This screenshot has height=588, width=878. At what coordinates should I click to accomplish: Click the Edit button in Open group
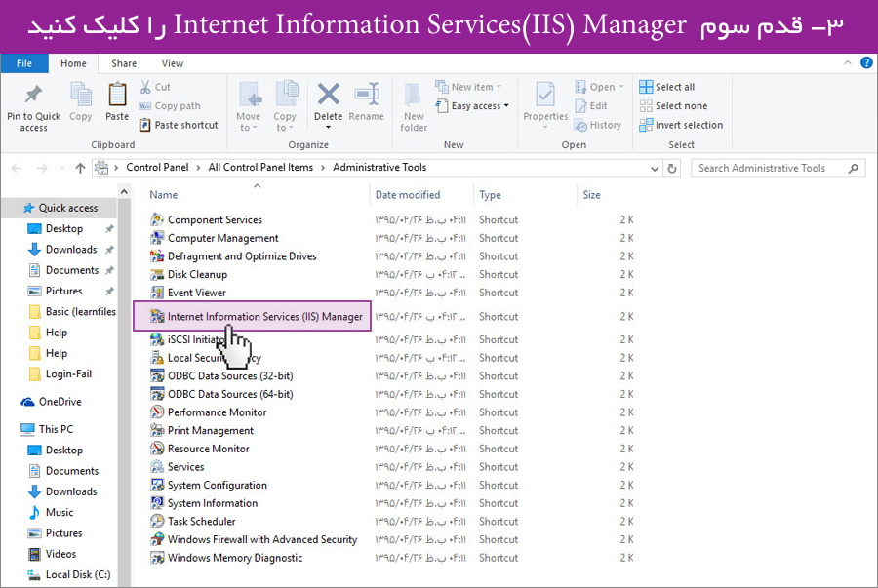pyautogui.click(x=591, y=105)
